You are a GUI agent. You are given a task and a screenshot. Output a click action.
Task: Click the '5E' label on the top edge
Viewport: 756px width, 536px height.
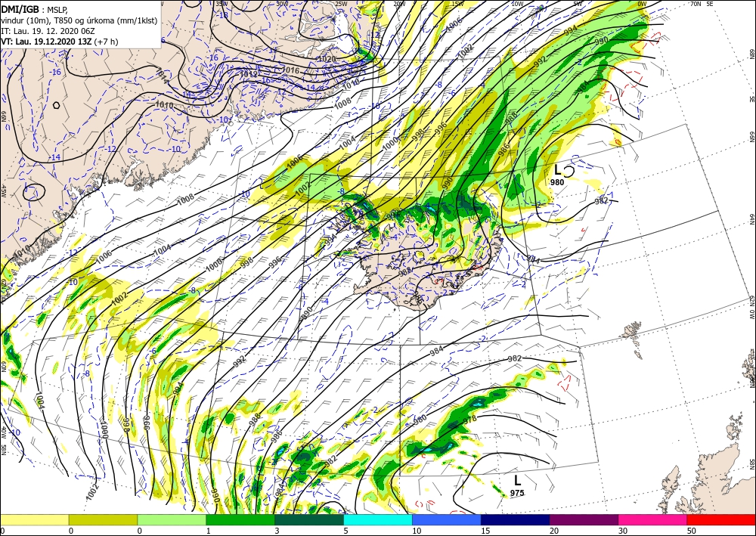[710, 3]
